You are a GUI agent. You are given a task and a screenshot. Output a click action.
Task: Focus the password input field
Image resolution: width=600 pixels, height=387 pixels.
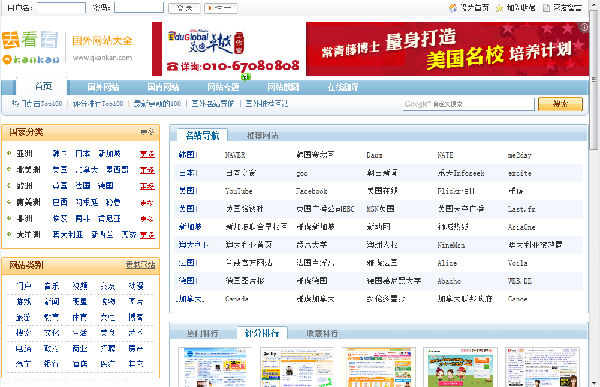click(x=139, y=7)
